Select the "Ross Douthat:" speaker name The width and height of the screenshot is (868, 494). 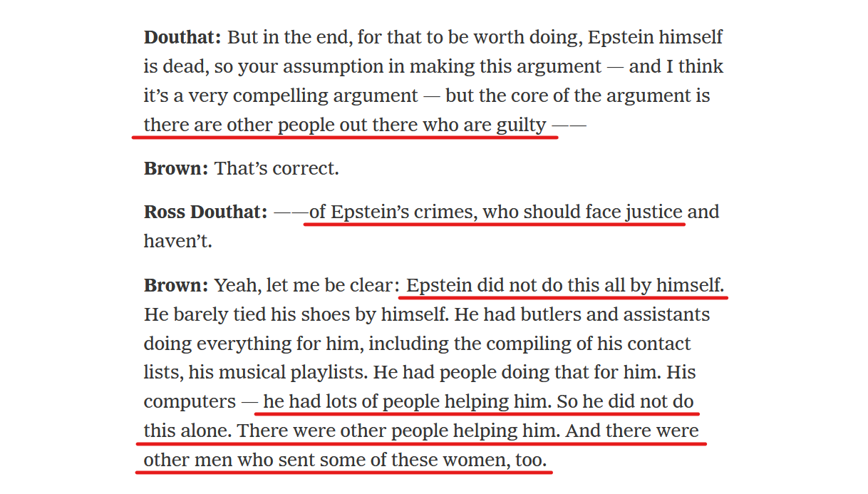(206, 212)
